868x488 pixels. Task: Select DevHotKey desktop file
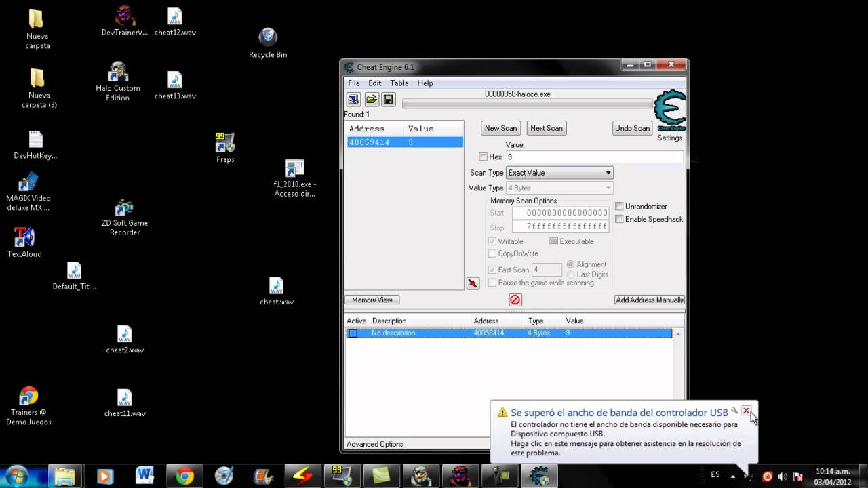point(35,146)
